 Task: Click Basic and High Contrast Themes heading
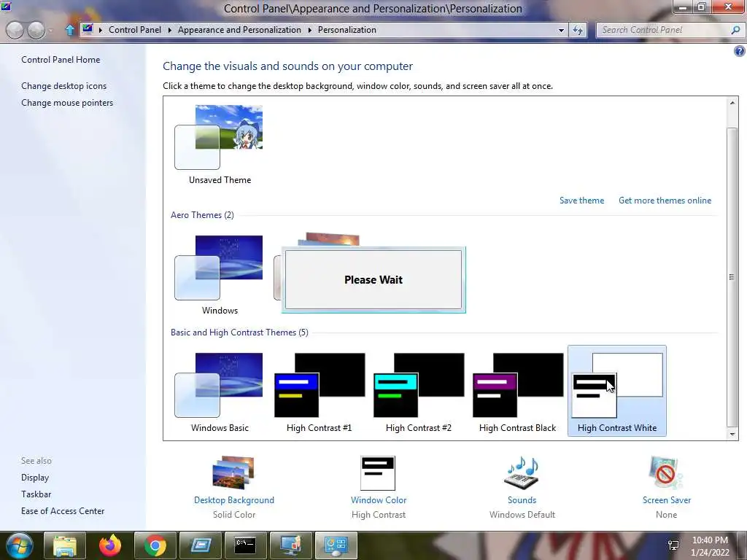point(239,332)
